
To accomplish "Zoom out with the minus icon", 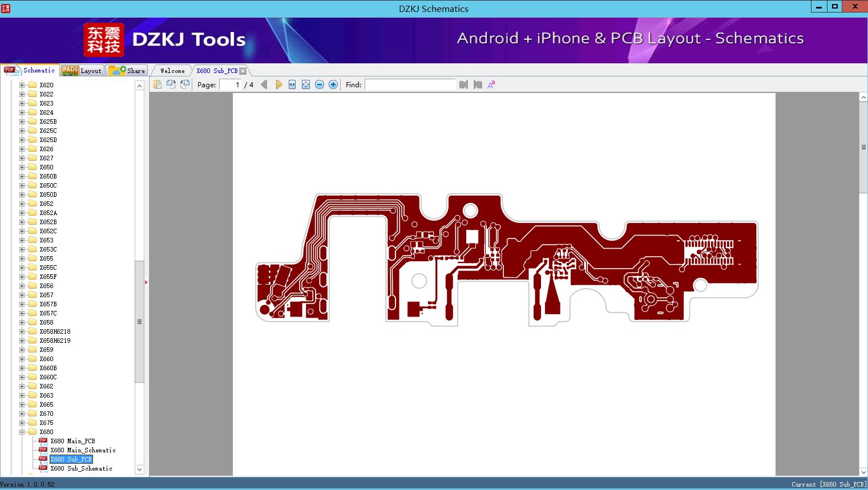I will pos(320,84).
